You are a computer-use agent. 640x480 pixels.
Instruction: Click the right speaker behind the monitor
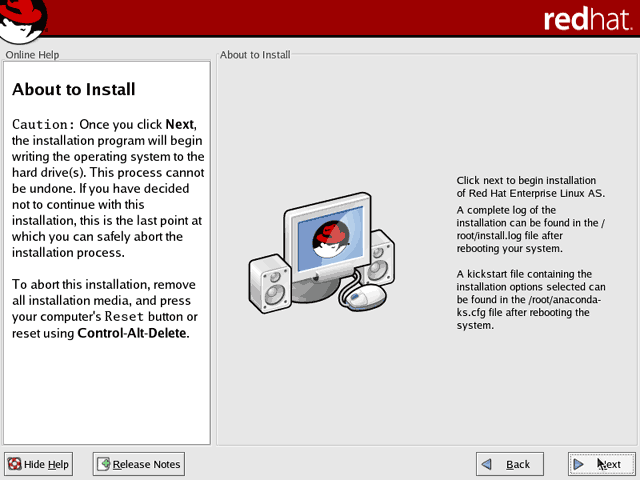click(x=381, y=257)
